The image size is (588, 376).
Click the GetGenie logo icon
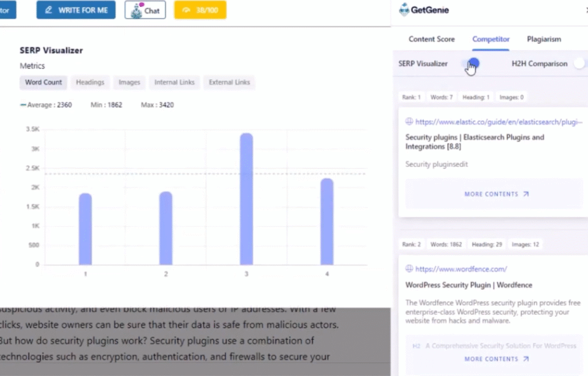(x=404, y=10)
